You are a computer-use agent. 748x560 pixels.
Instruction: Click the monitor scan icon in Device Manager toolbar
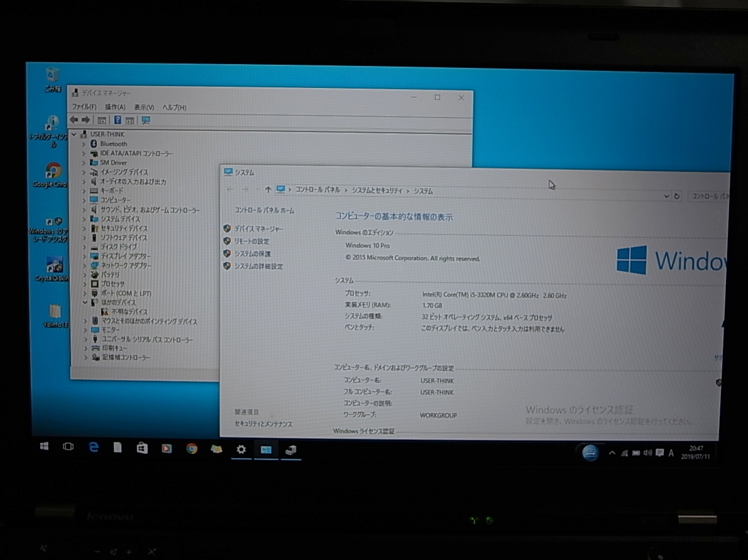coord(146,120)
